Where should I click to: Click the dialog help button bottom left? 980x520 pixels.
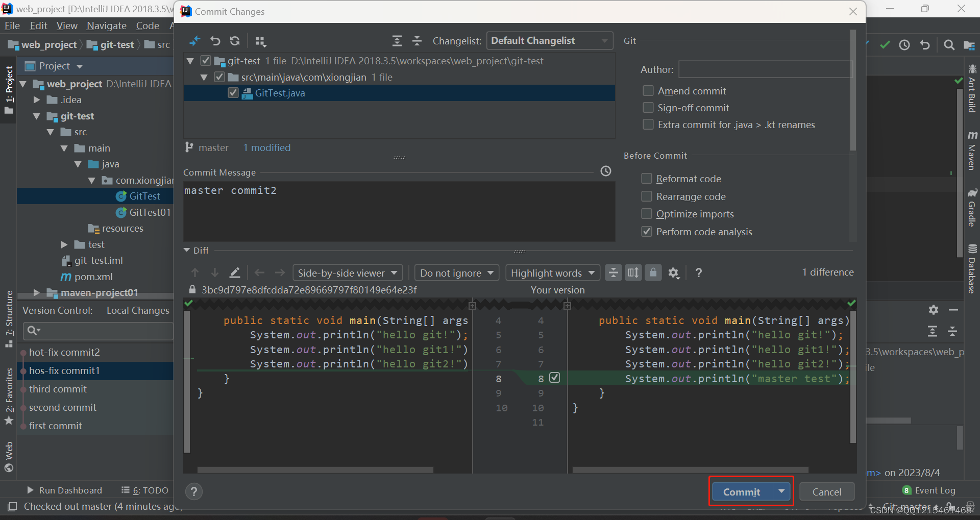(194, 492)
